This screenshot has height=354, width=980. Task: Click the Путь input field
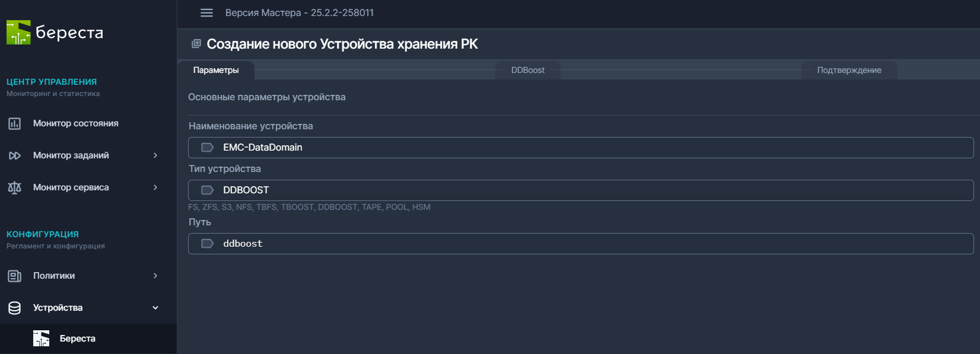tap(475, 243)
